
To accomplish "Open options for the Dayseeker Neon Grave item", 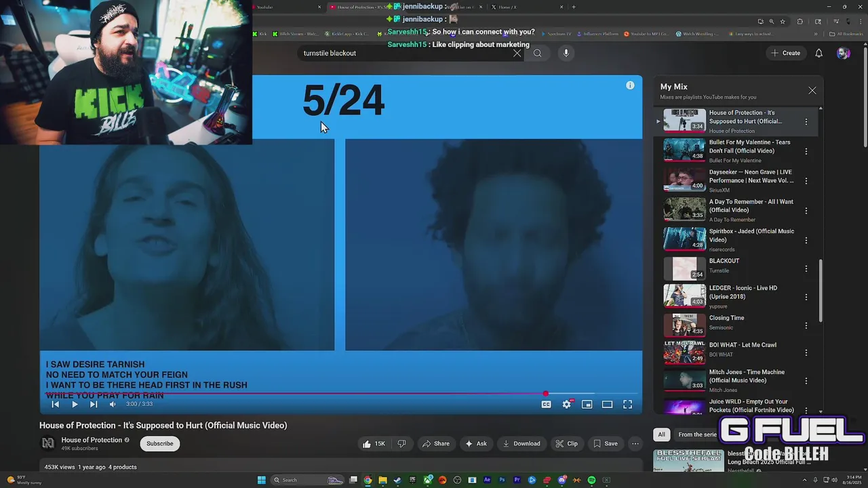I will 806,181.
